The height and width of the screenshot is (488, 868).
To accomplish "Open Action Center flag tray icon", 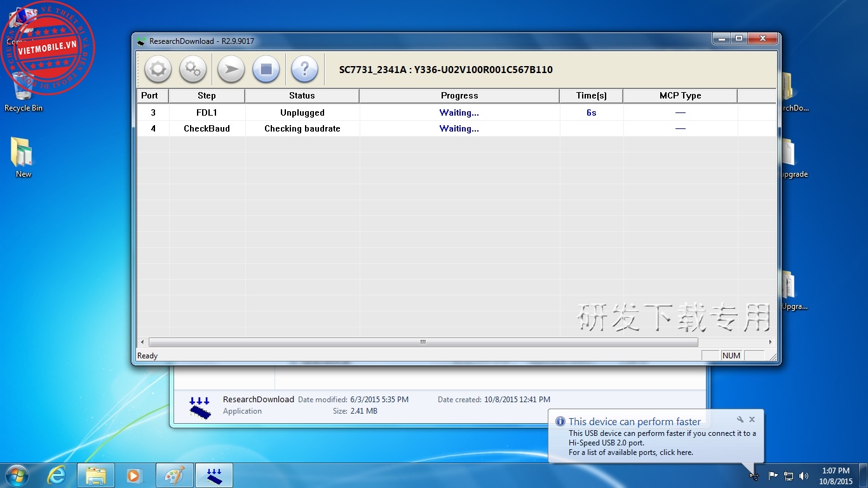I will (773, 475).
